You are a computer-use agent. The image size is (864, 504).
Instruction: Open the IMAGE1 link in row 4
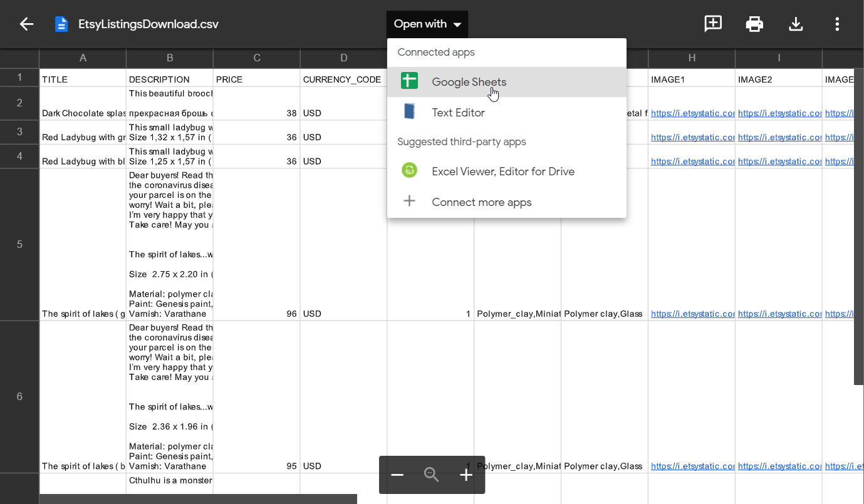[693, 161]
